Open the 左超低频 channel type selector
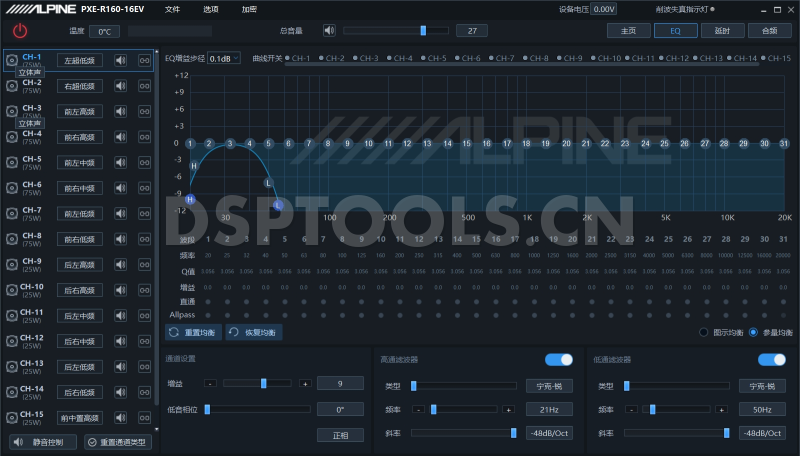800x456 pixels. (80, 61)
